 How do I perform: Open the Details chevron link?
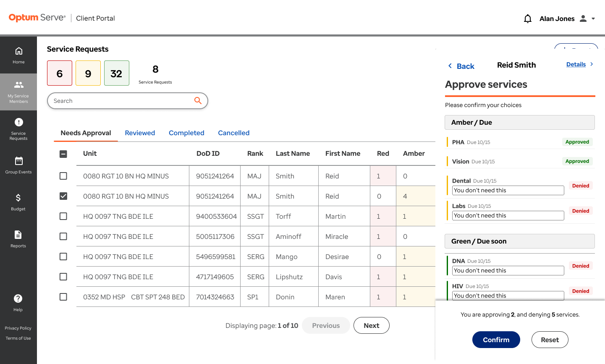(580, 64)
